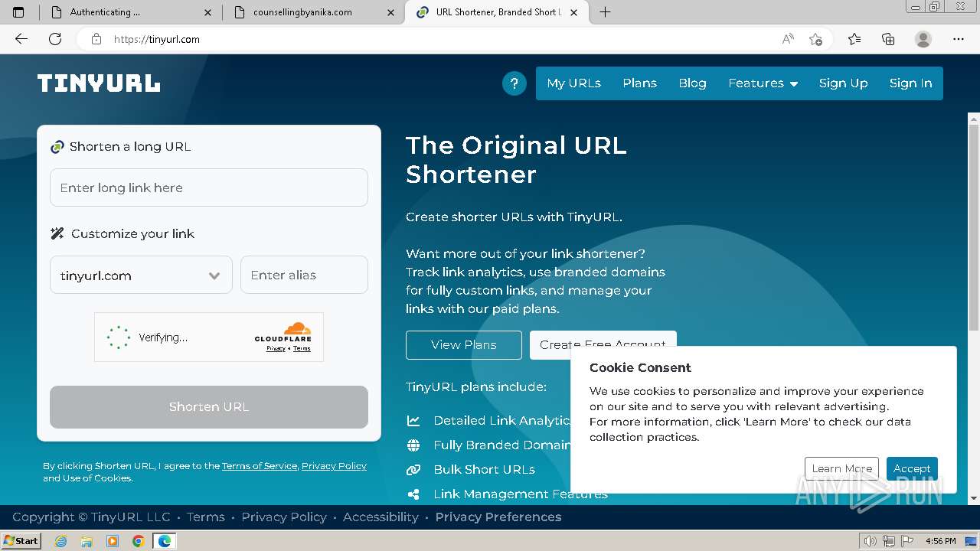Image resolution: width=980 pixels, height=551 pixels.
Task: Open the Favorites list icon
Action: [854, 39]
